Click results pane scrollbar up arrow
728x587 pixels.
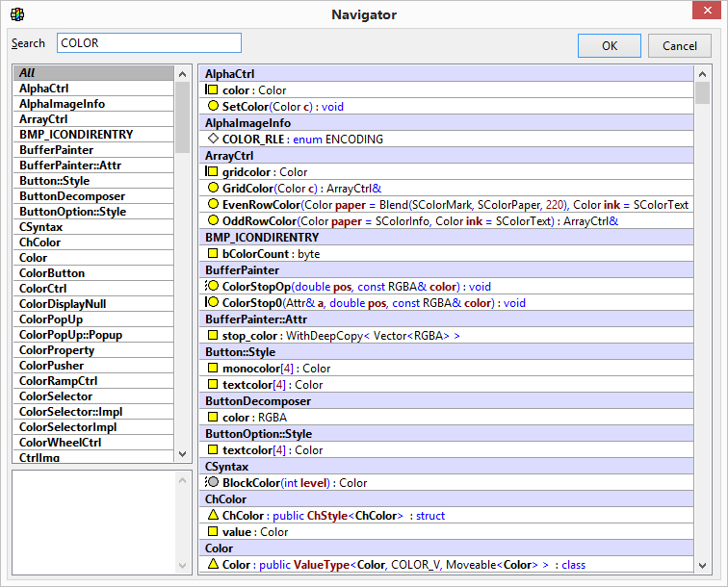point(702,73)
